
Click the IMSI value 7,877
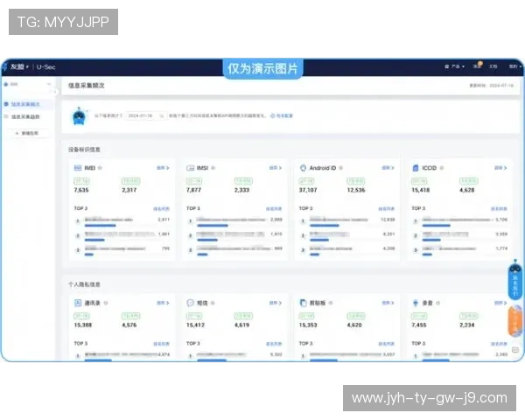(194, 190)
